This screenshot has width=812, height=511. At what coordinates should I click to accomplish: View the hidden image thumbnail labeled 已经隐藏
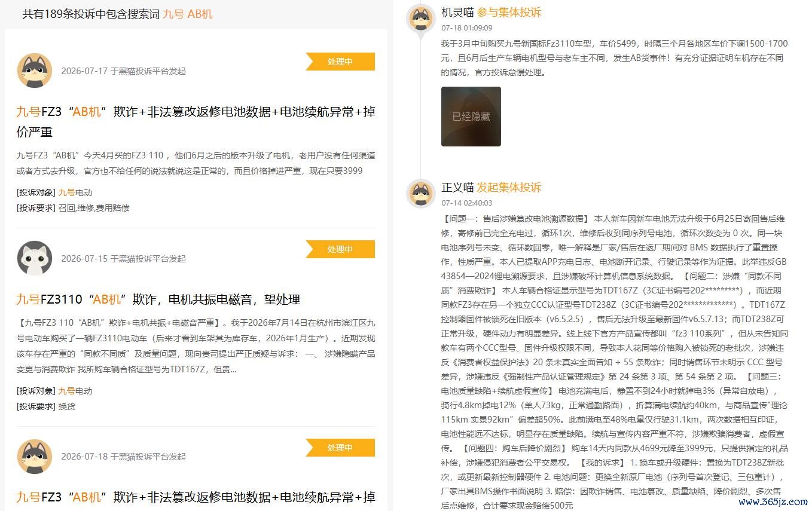471,117
